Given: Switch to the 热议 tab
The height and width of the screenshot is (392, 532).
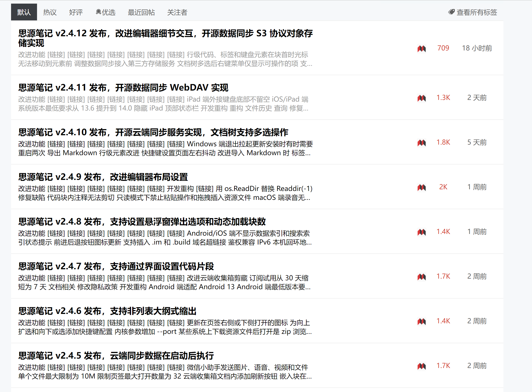Looking at the screenshot, I should click(x=50, y=12).
